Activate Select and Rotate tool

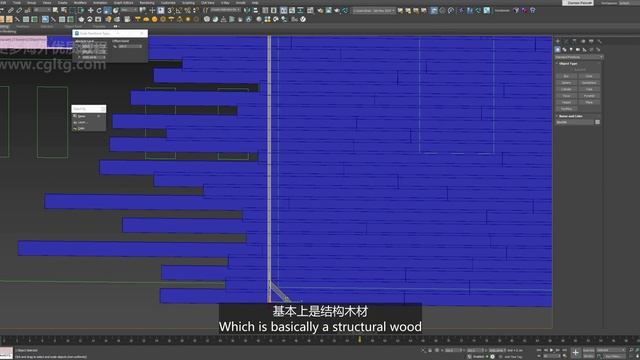click(x=99, y=10)
